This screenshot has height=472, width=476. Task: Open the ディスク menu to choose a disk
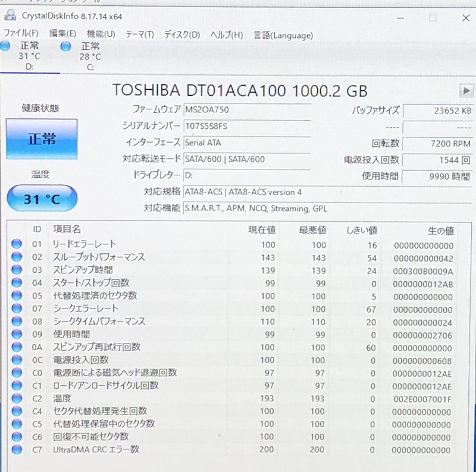[182, 35]
